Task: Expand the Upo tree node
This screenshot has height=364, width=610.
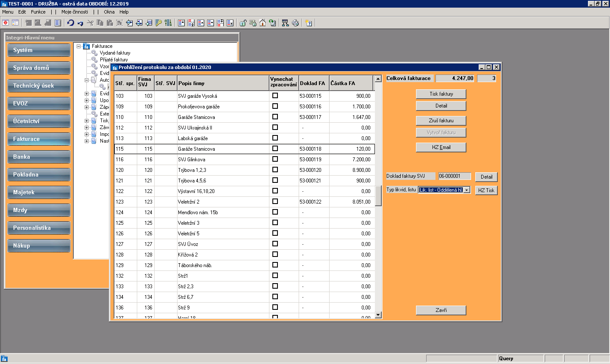Action: coord(86,100)
